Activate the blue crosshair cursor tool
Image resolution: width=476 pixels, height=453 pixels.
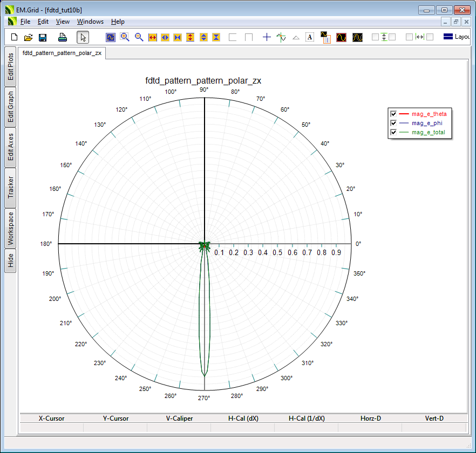pos(267,37)
